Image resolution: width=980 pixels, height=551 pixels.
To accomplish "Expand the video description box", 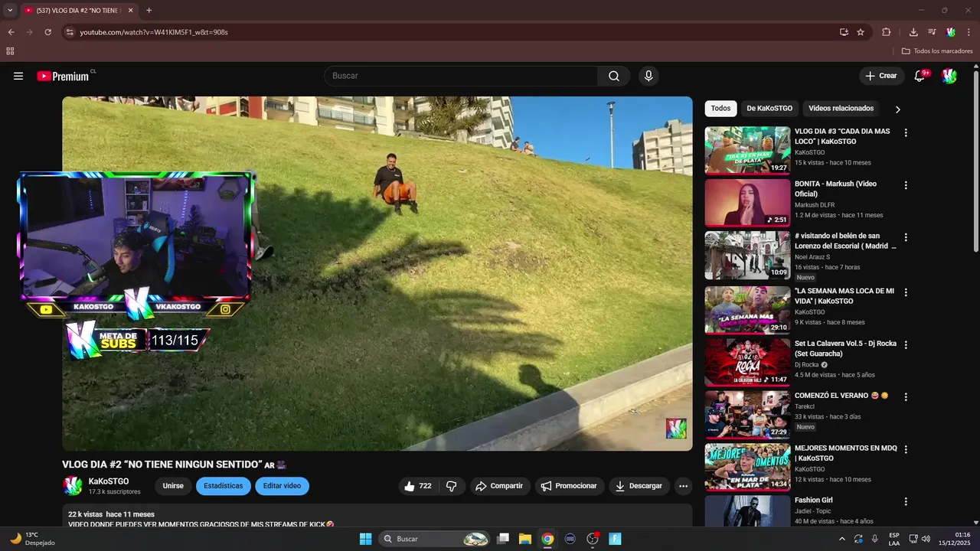I will point(377,516).
